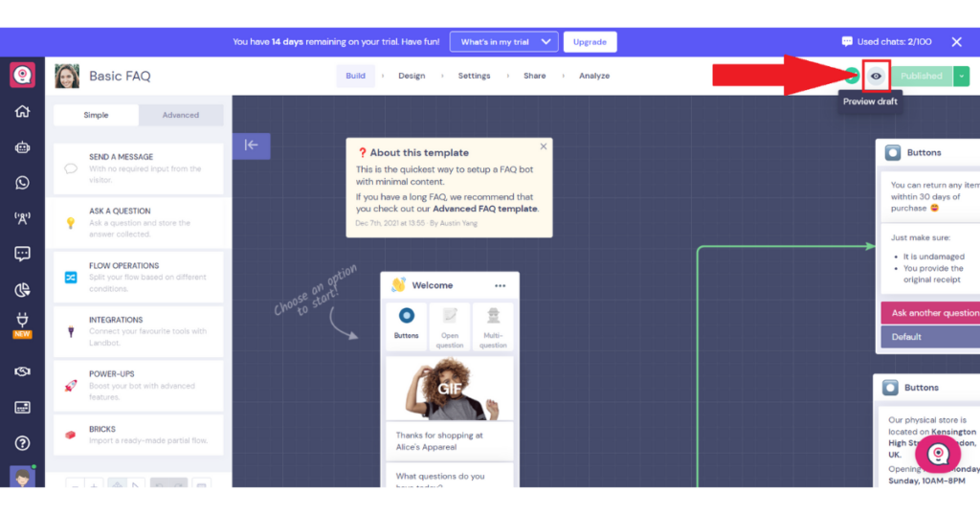Open the Welcome block three-dot menu
The image size is (980, 515).
click(x=500, y=285)
